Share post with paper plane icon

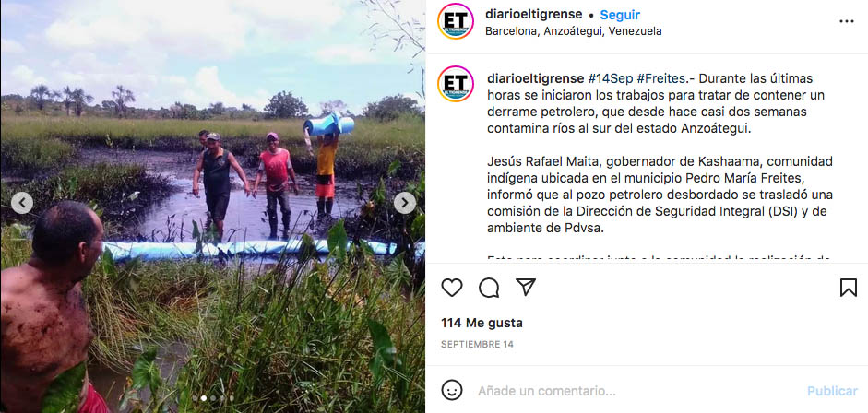(526, 287)
